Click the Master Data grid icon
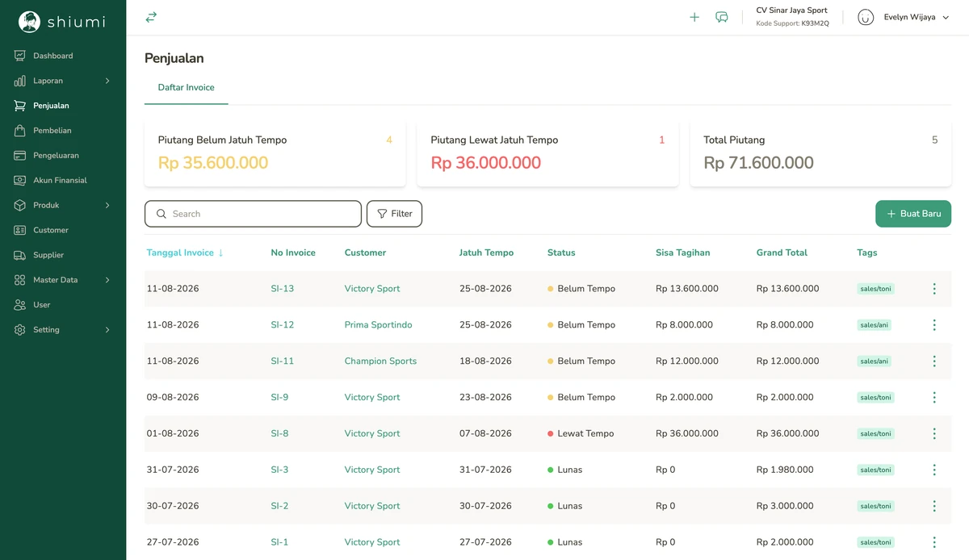This screenshot has width=969, height=560. (20, 280)
